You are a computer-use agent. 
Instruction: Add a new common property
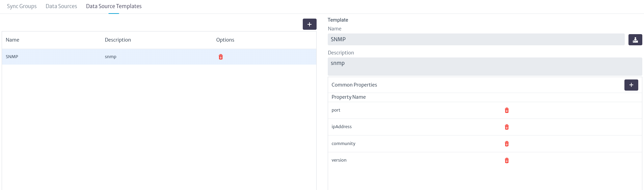pos(631,85)
